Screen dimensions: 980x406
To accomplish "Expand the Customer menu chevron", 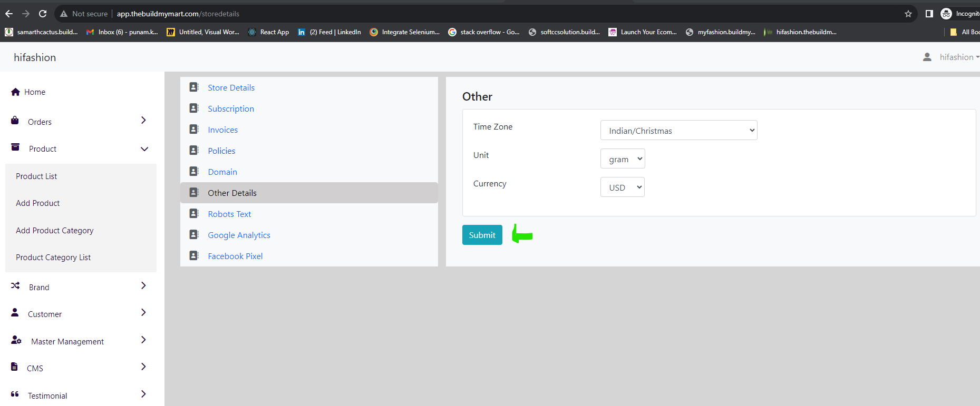I will [143, 312].
